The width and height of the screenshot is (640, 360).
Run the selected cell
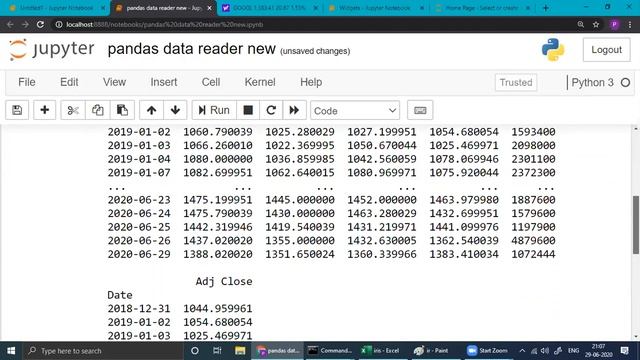[x=214, y=110]
